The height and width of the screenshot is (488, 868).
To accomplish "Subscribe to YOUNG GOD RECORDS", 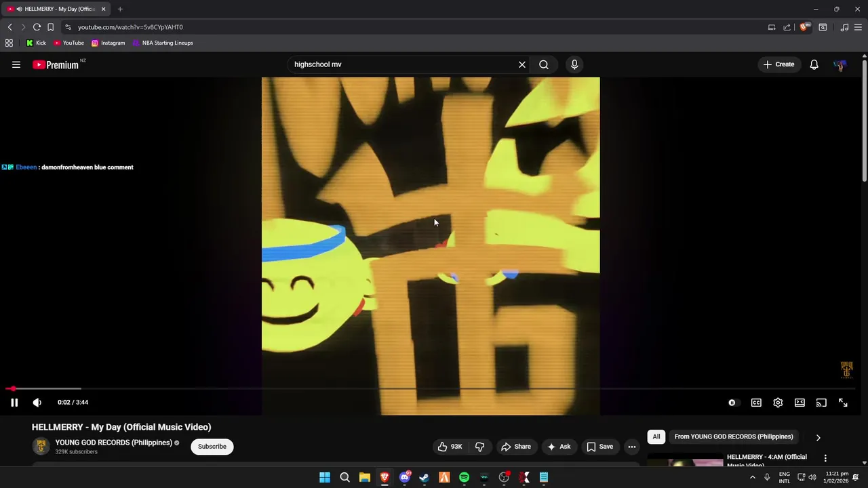I will (x=212, y=447).
